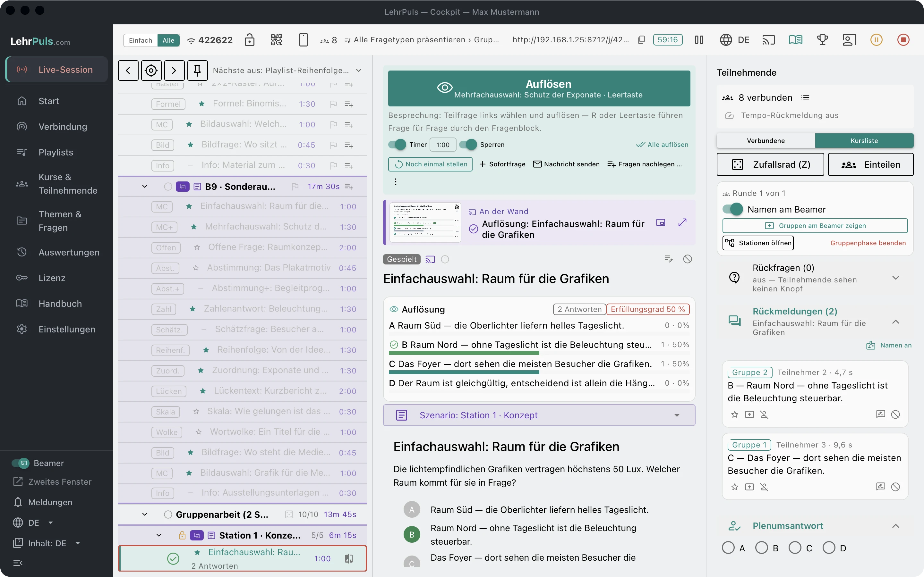Viewport: 924px width, 577px height.
Task: Expand the wall preview to fullscreen
Action: (682, 222)
